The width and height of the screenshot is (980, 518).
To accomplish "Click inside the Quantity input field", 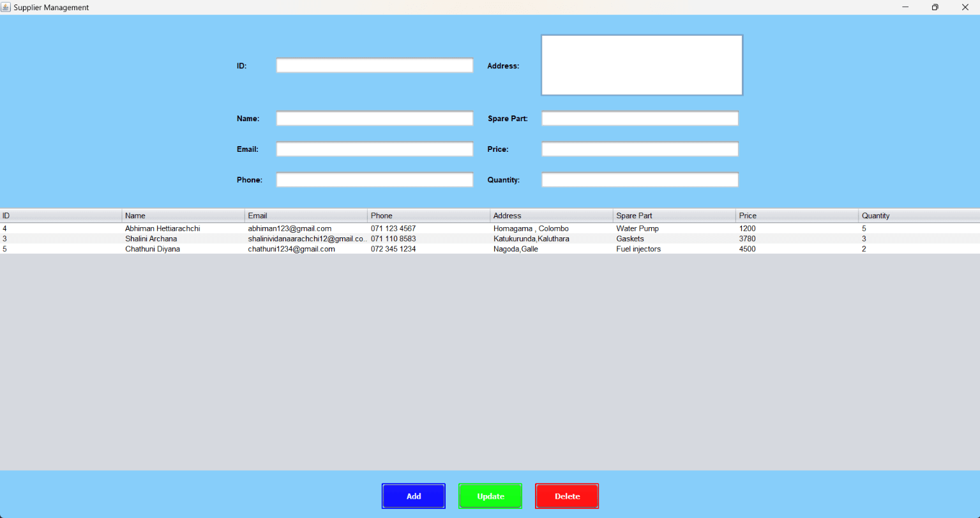I will click(639, 179).
